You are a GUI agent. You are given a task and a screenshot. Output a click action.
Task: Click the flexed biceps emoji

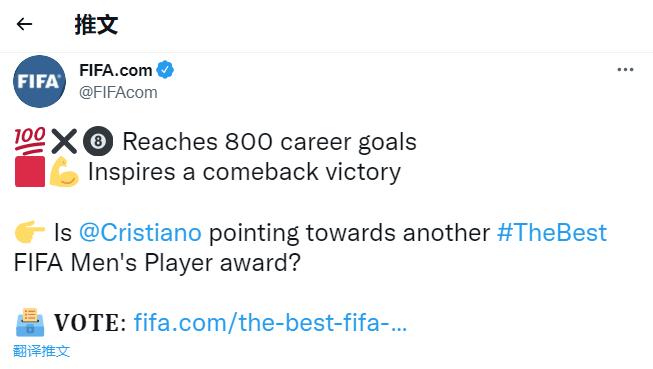(64, 172)
